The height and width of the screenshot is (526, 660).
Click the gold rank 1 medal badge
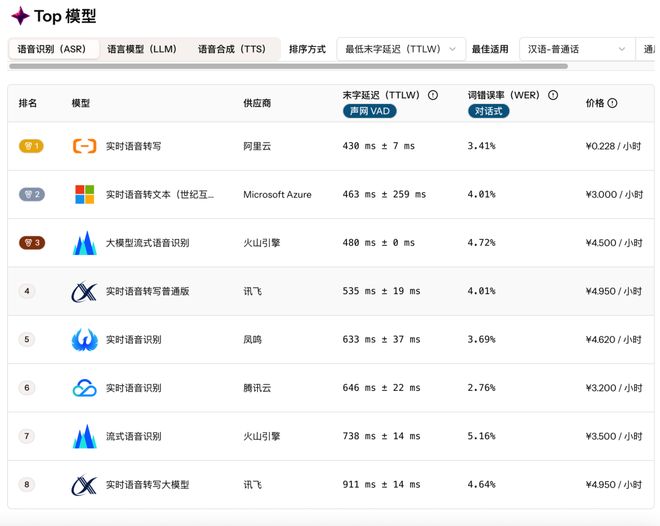(x=31, y=146)
